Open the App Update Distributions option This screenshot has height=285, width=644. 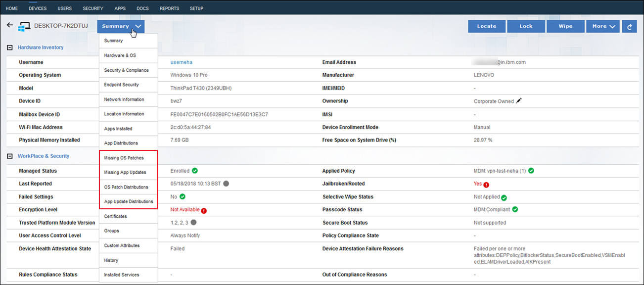(x=129, y=201)
